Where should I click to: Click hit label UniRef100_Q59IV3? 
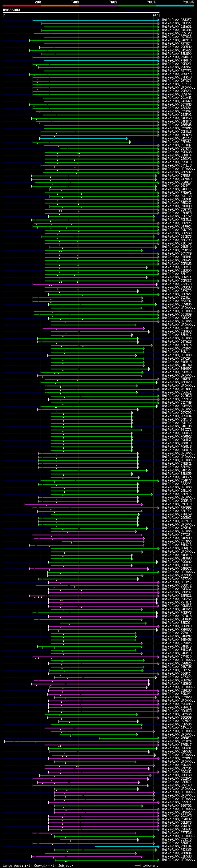[177, 33]
